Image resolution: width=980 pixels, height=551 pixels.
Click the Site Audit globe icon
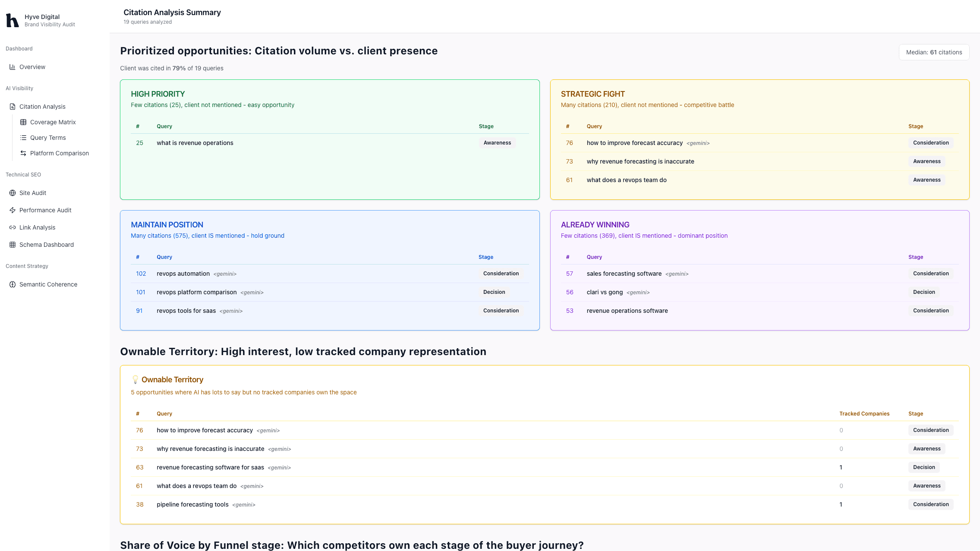click(13, 193)
